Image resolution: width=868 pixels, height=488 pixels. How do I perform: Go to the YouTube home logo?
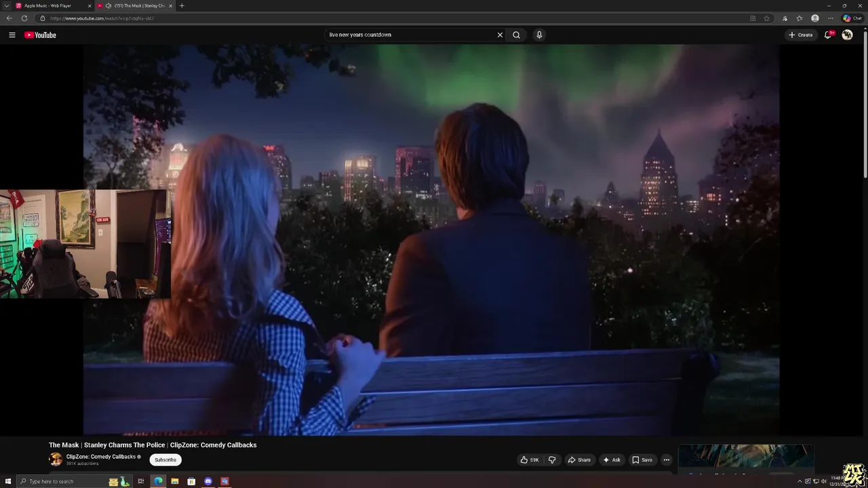tap(40, 35)
